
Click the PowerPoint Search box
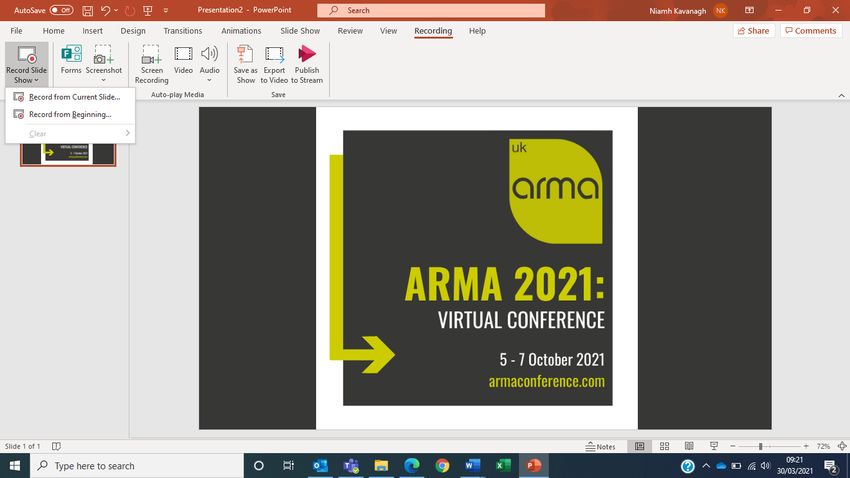click(431, 10)
